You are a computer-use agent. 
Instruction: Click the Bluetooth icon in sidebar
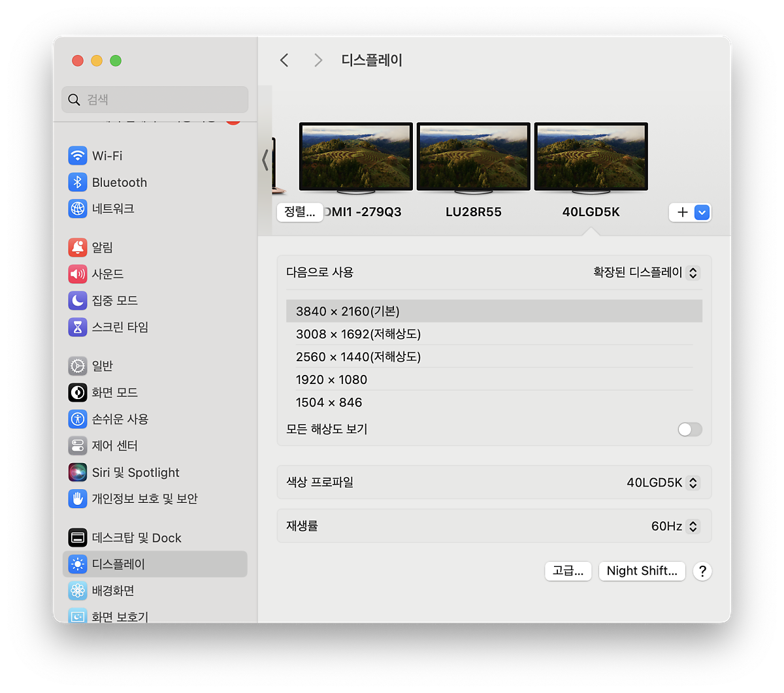click(x=78, y=182)
